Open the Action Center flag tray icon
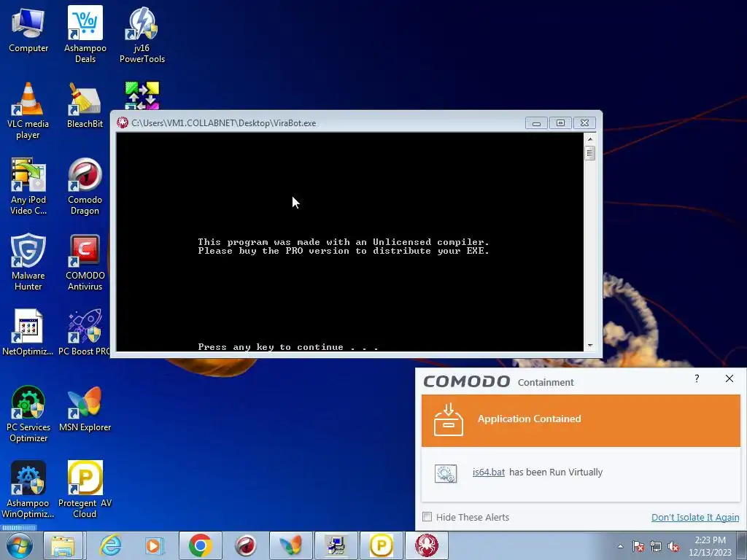The image size is (747, 560). pyautogui.click(x=638, y=546)
